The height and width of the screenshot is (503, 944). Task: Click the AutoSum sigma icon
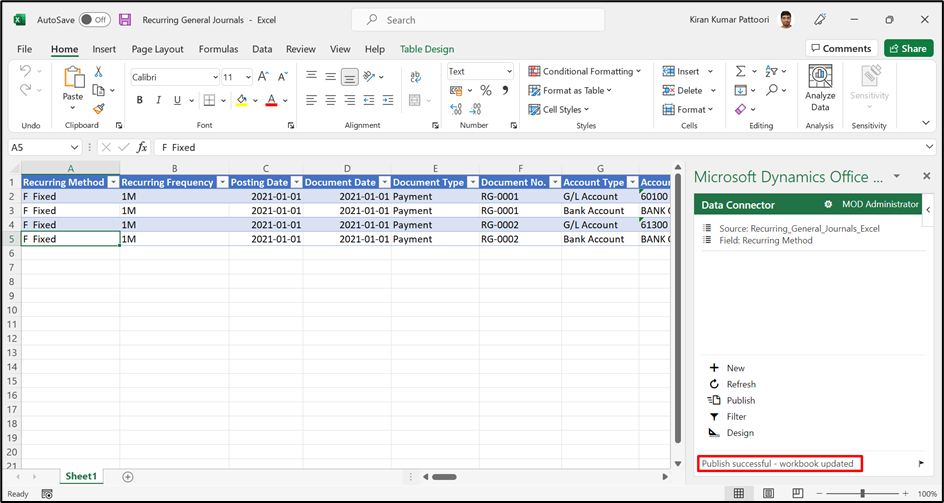741,72
